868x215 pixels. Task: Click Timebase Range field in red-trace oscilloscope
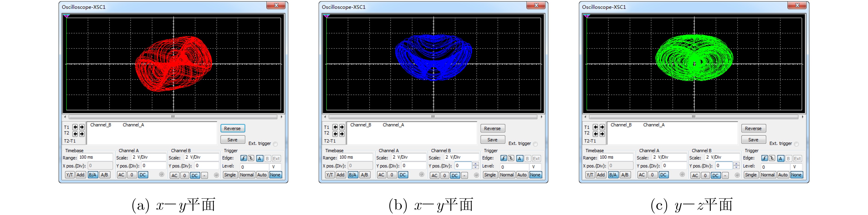[x=96, y=157]
